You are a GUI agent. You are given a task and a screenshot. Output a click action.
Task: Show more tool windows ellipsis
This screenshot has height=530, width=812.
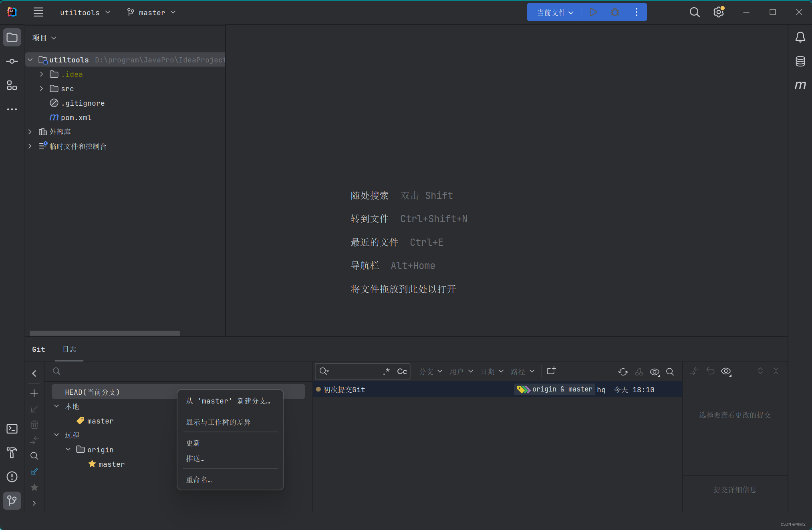tap(12, 109)
